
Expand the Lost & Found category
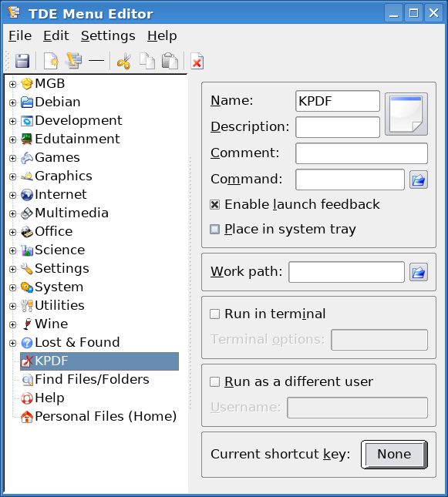(12, 343)
